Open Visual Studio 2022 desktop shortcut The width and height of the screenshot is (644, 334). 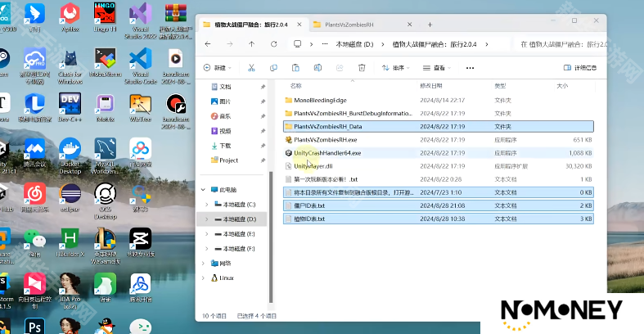coord(141,20)
